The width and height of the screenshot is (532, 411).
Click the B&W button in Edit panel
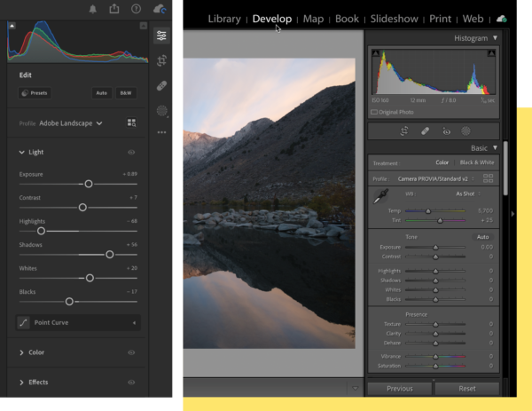point(126,92)
